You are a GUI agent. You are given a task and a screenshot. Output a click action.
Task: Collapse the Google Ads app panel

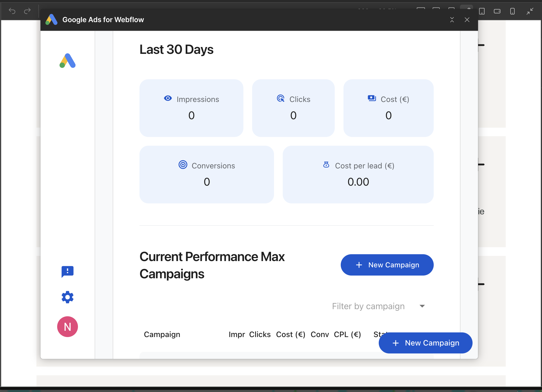tap(452, 20)
